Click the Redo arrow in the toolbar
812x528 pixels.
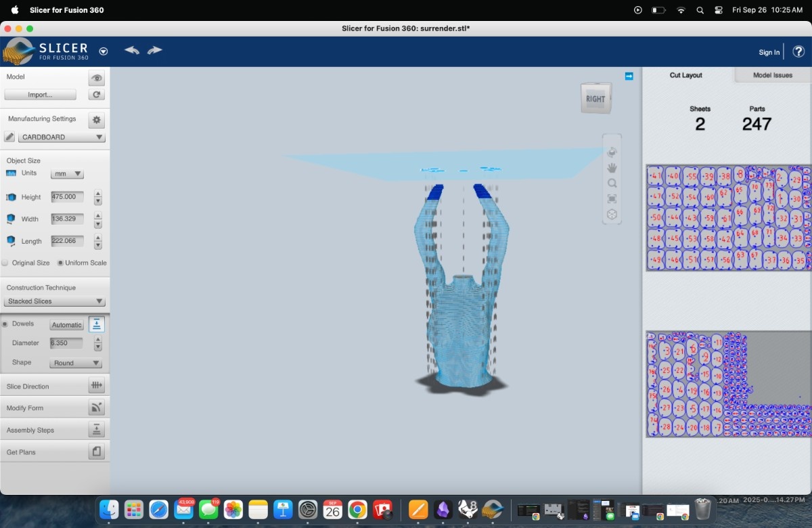(155, 50)
